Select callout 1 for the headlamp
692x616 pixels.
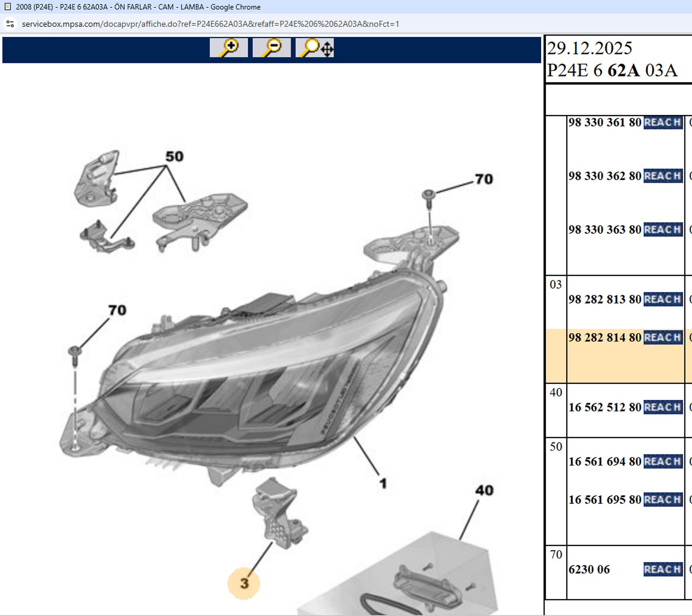(x=383, y=483)
